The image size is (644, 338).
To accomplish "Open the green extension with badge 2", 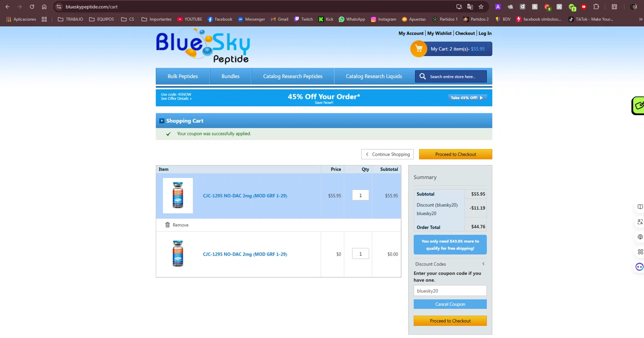I will click(571, 6).
